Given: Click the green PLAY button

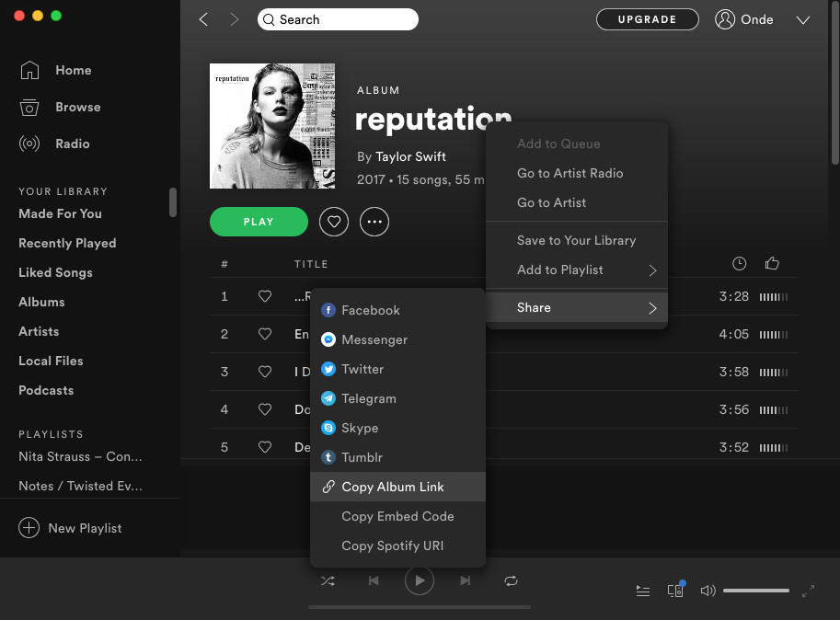Looking at the screenshot, I should [x=259, y=222].
